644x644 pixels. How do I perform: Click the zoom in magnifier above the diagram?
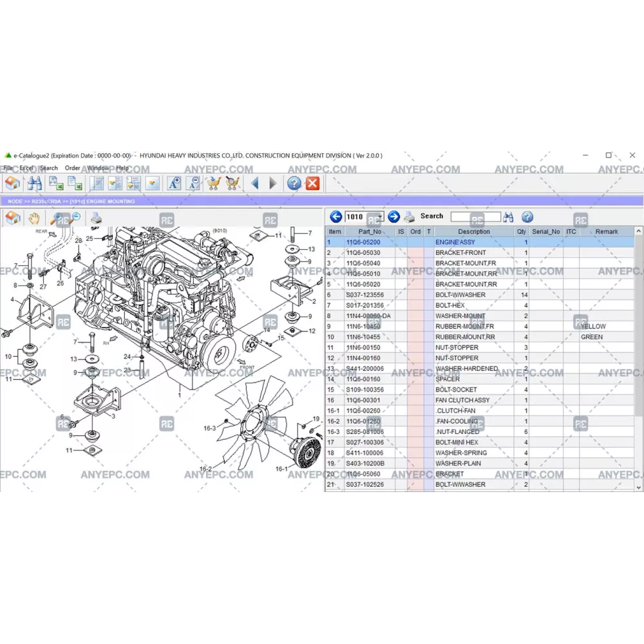(57, 218)
